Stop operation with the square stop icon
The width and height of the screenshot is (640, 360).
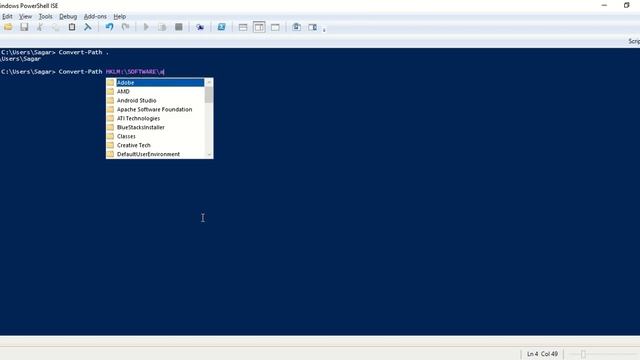point(178,27)
